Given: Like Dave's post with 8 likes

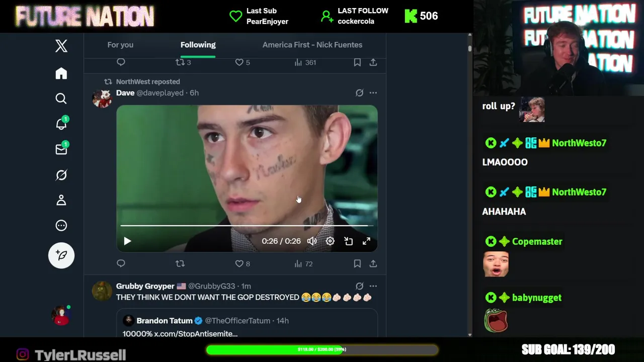Looking at the screenshot, I should pos(239,263).
